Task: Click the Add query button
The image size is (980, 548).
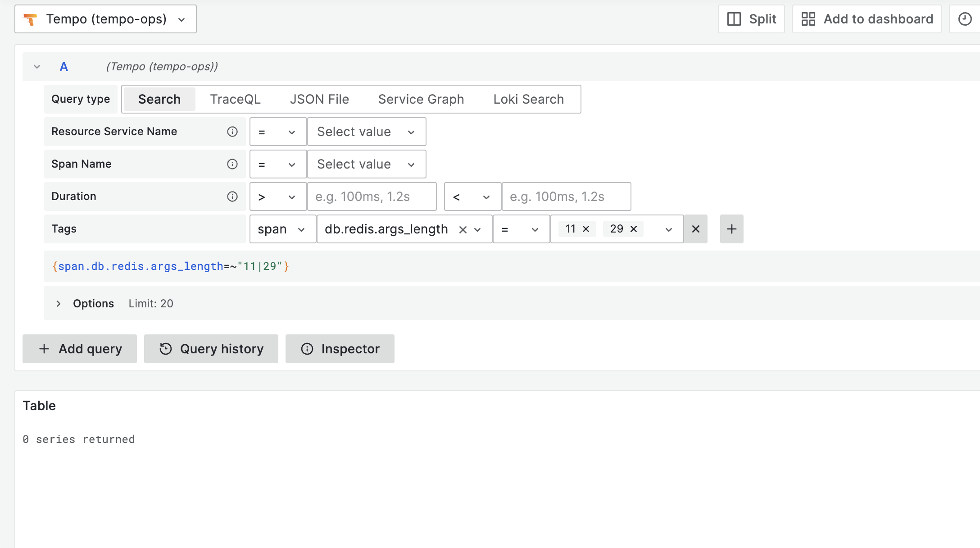Action: point(79,348)
